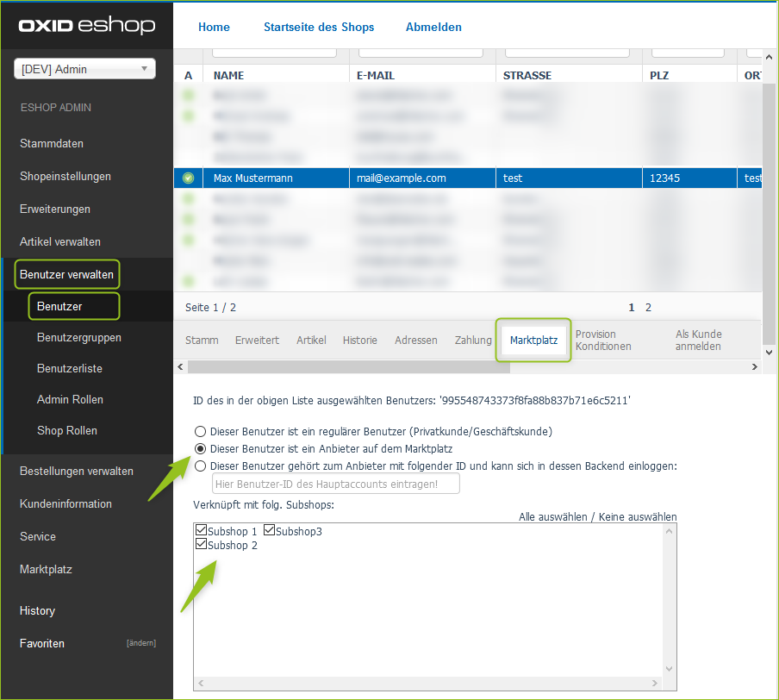Viewport: 779px width, 700px height.
Task: Click the STRASSE column filter field
Action: coord(567,53)
